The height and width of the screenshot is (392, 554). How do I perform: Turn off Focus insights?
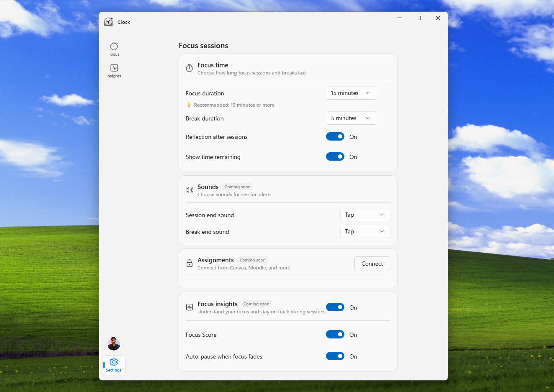coord(335,307)
